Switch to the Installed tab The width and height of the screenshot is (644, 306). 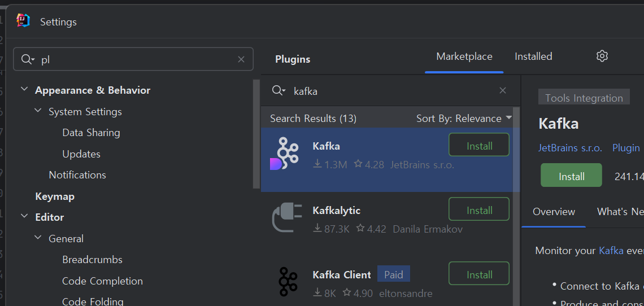coord(533,56)
